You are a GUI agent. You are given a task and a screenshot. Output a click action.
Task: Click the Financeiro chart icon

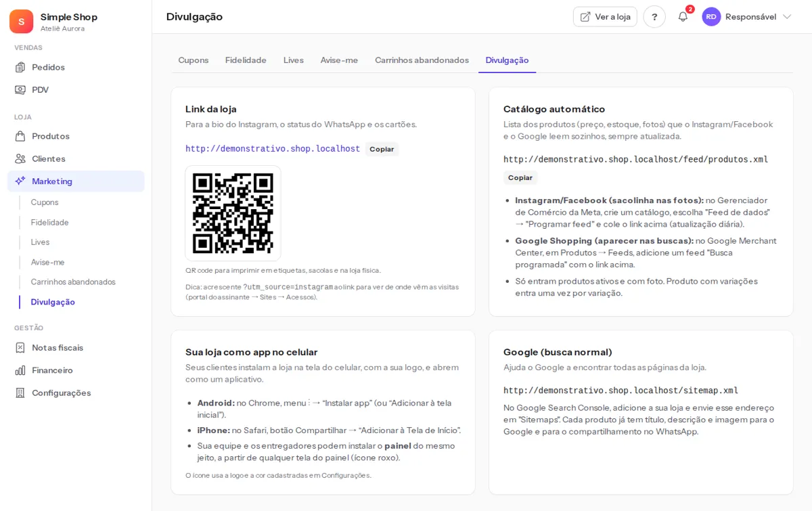20,370
